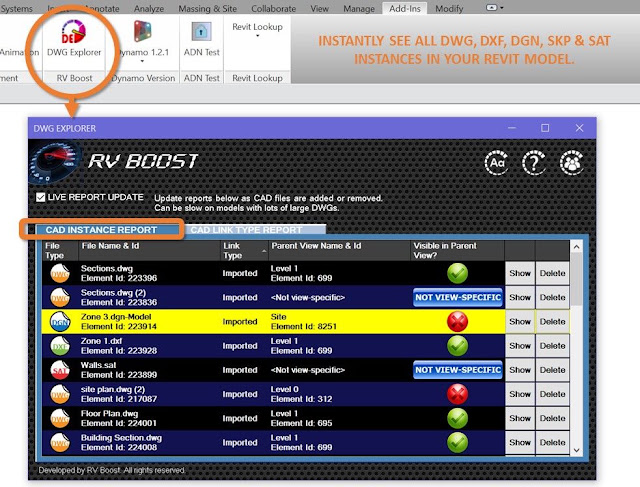The image size is (640, 487).
Task: Delete the Zone 1.dxf instance
Action: [x=552, y=346]
